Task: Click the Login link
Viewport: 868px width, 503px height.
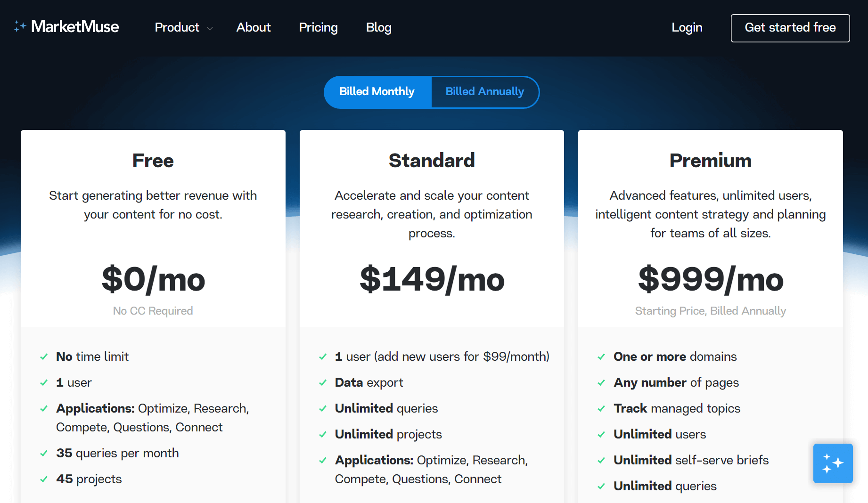Action: (x=687, y=27)
